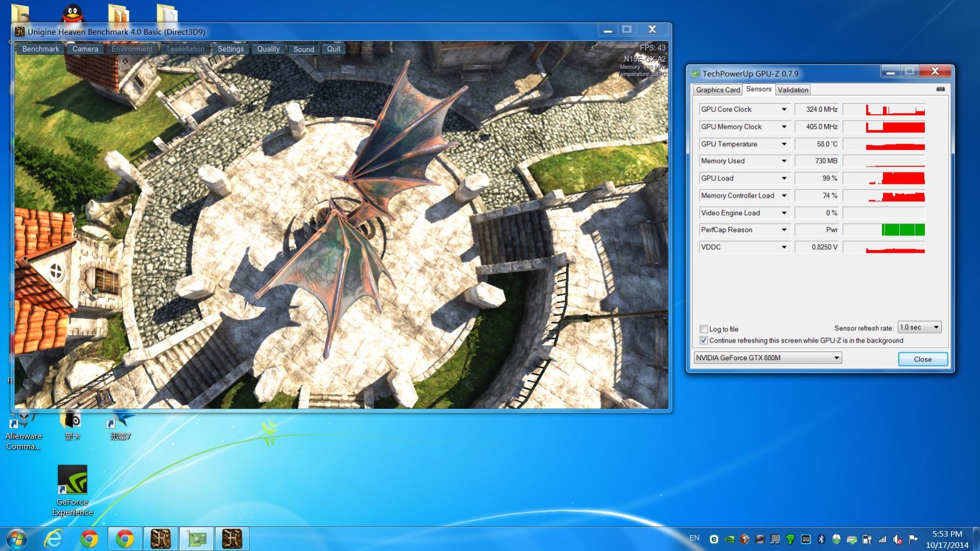This screenshot has width=980, height=551.
Task: Switch to the Sensors tab
Action: click(758, 89)
